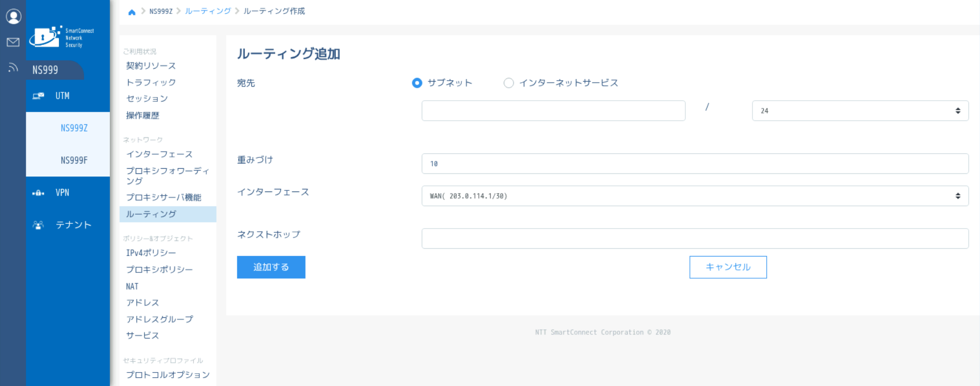Click the テナント people icon

(x=38, y=225)
